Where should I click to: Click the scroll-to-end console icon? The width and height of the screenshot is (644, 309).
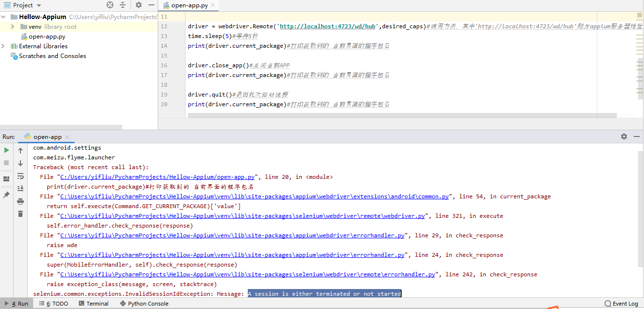tap(20, 189)
